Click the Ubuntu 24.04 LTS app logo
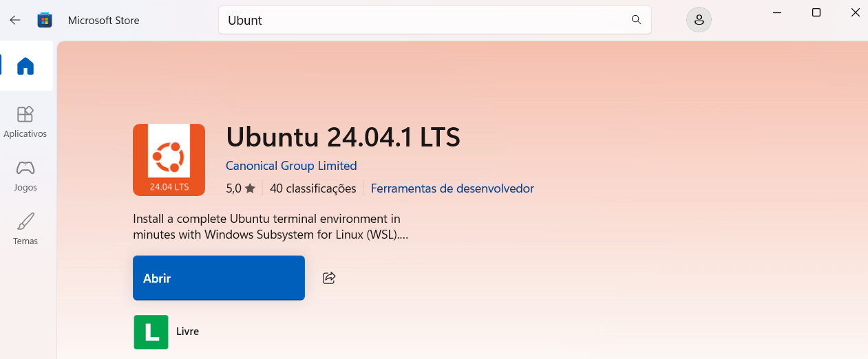The height and width of the screenshot is (359, 868). pos(169,160)
